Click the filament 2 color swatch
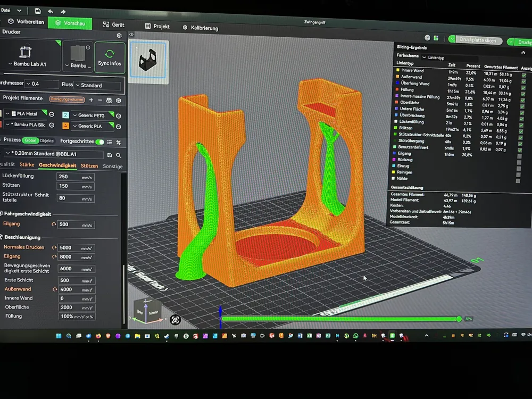532x399 pixels. coord(65,115)
